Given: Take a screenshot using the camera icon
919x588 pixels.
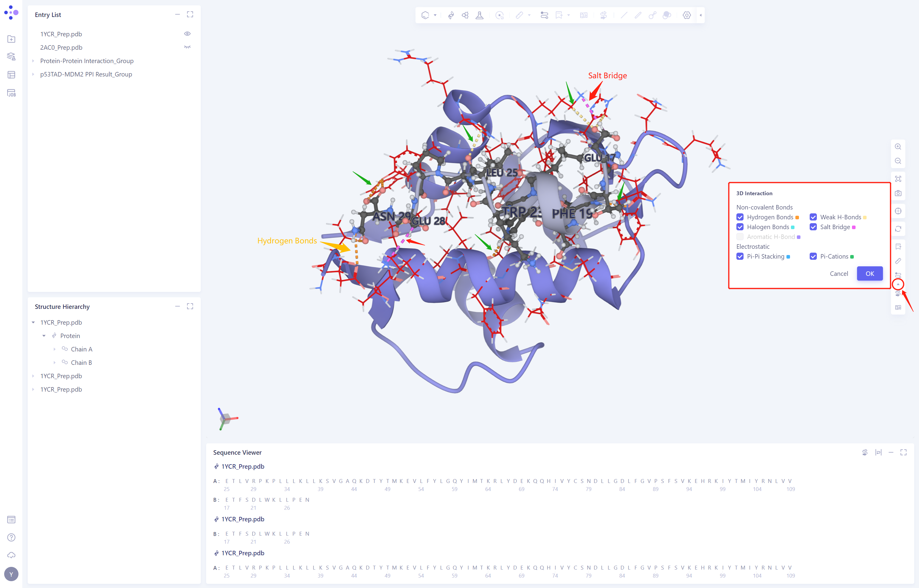Looking at the screenshot, I should click(898, 193).
